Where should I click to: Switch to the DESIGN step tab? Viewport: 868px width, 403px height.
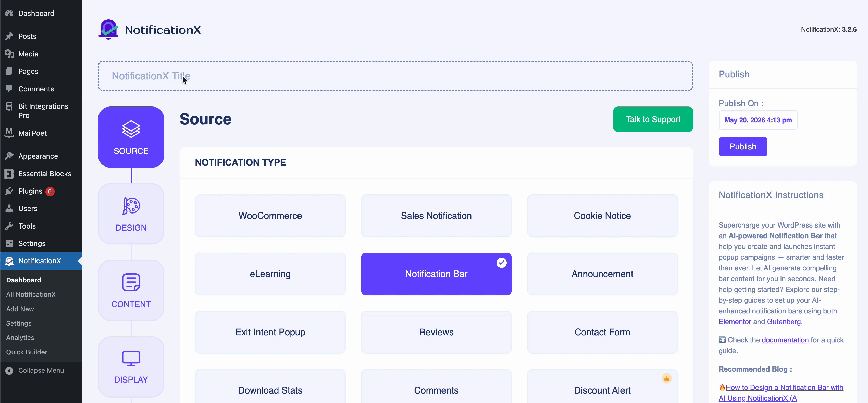pos(131,214)
